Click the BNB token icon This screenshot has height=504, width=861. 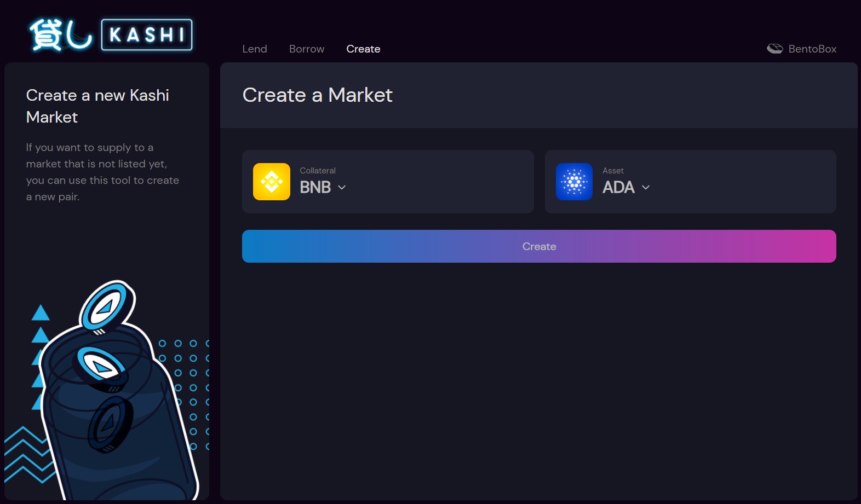[x=272, y=182]
